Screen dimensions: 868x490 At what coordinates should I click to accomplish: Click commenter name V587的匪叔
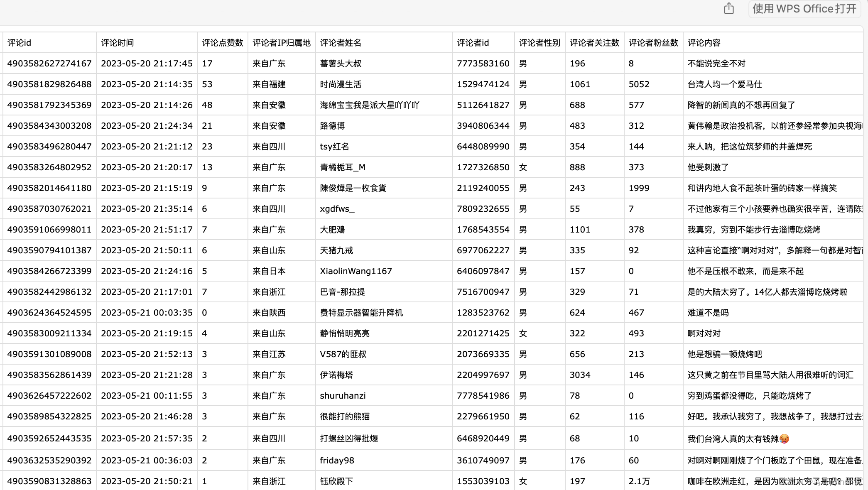[x=343, y=354]
